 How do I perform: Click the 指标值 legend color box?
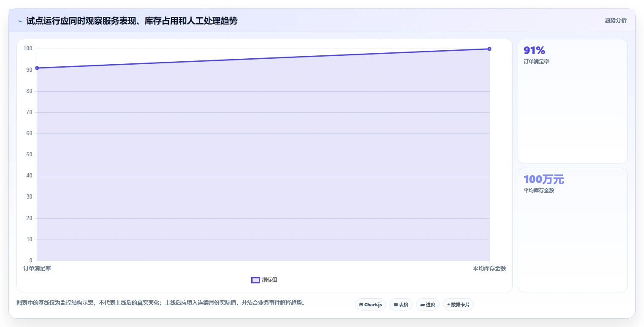coord(255,280)
